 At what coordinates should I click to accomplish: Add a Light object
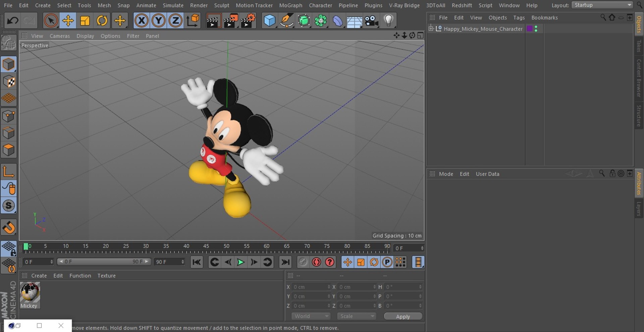388,21
